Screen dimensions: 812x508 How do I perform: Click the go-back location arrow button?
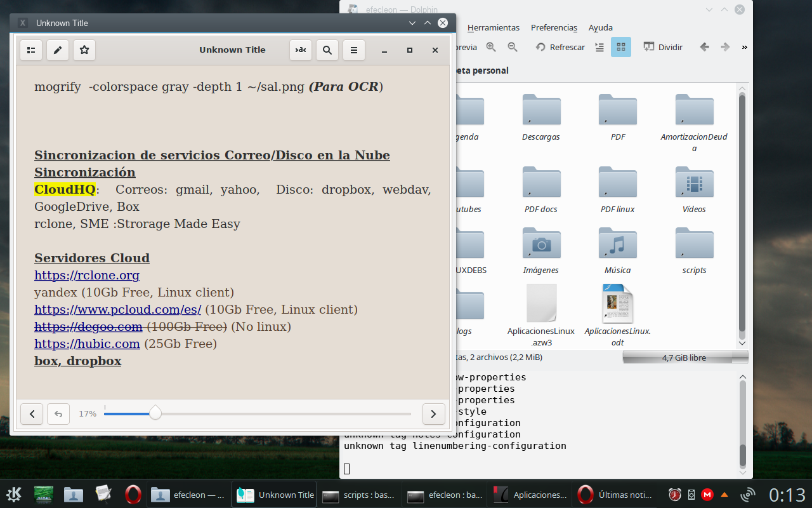click(x=58, y=414)
